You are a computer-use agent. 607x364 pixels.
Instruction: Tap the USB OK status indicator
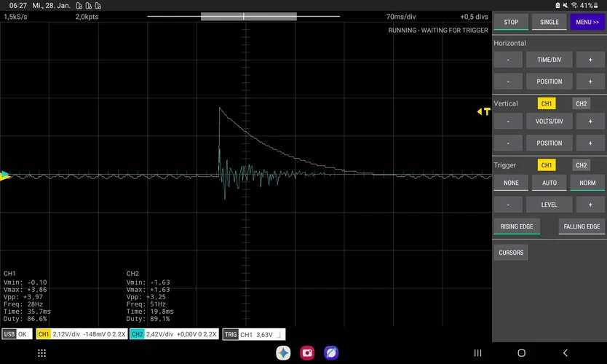pos(17,334)
